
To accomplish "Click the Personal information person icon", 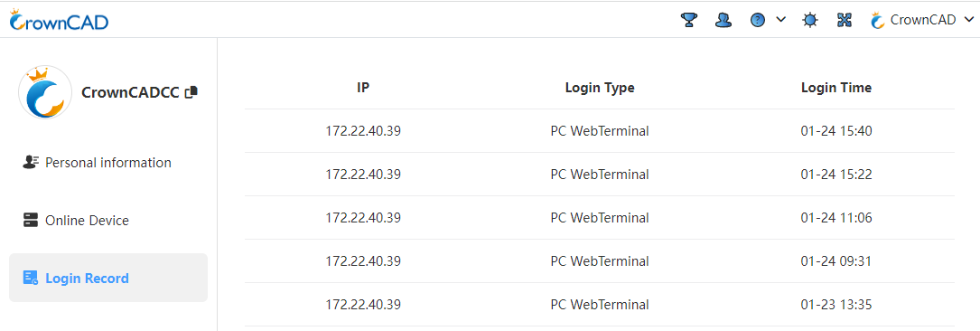I will click(x=31, y=162).
